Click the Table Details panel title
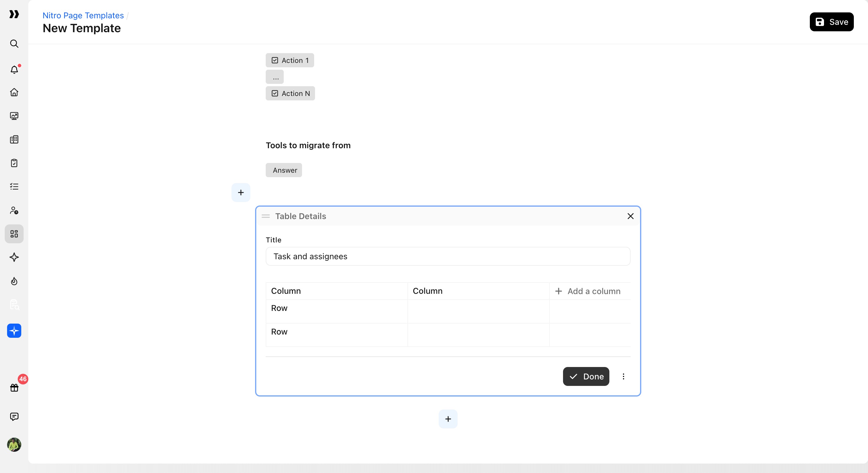 [301, 216]
